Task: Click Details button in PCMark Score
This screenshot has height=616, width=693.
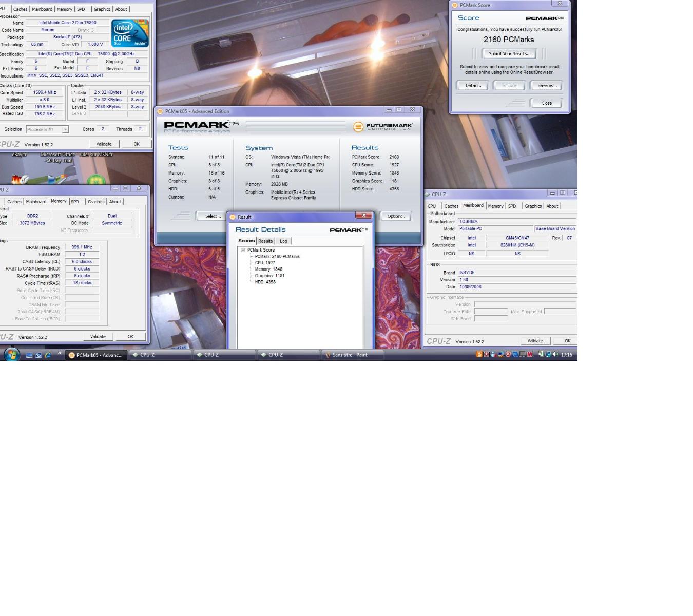Action: (x=473, y=86)
